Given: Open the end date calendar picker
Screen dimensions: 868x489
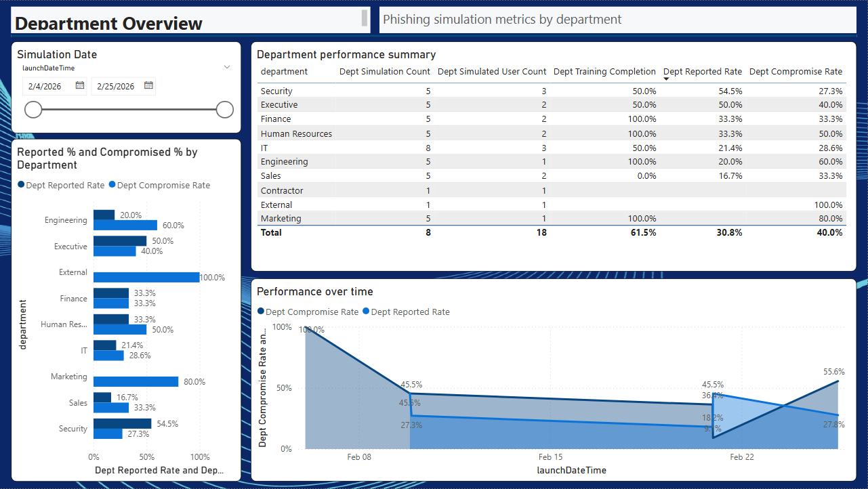Looking at the screenshot, I should [148, 86].
